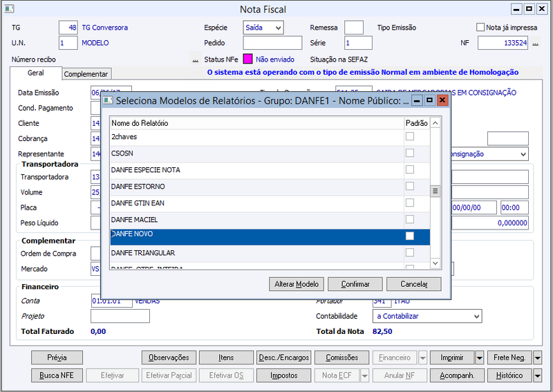
Task: Toggle the Nota já impressa checkbox
Action: coord(480,27)
